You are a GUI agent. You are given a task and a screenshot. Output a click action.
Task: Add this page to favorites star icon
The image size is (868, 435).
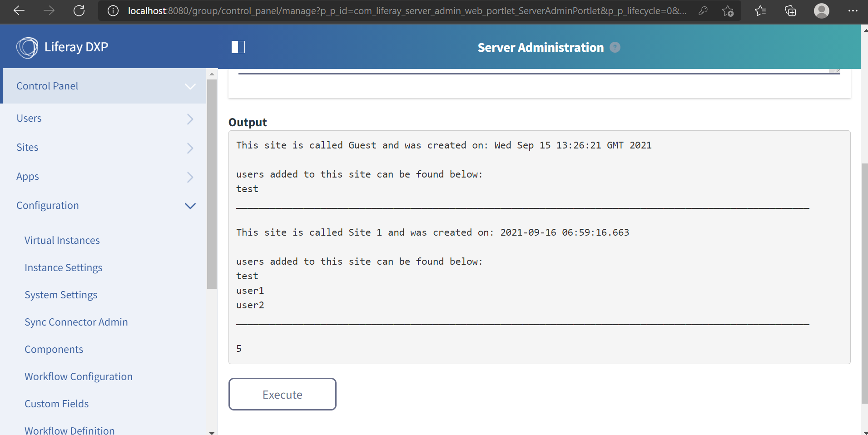pyautogui.click(x=728, y=11)
